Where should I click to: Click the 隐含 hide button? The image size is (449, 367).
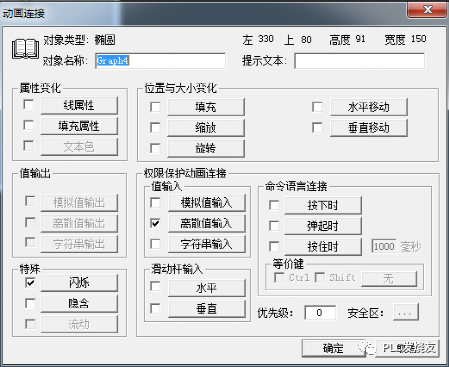(79, 303)
